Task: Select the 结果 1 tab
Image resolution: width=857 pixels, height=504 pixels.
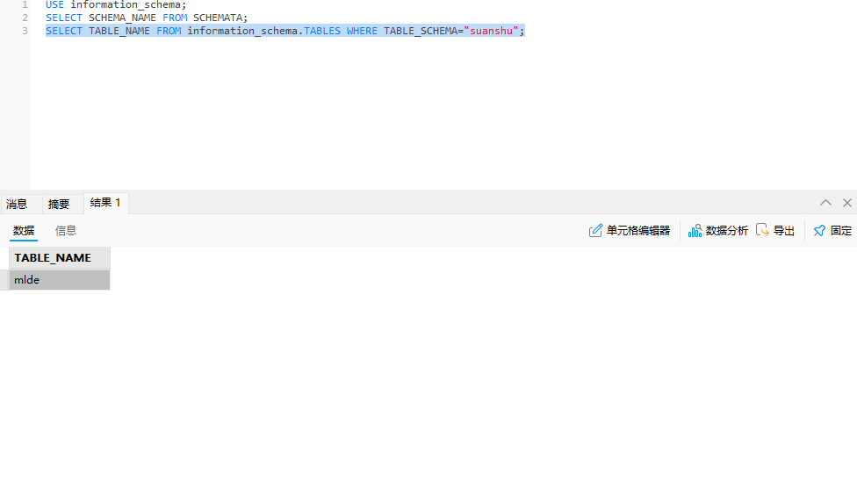Action: coord(105,203)
